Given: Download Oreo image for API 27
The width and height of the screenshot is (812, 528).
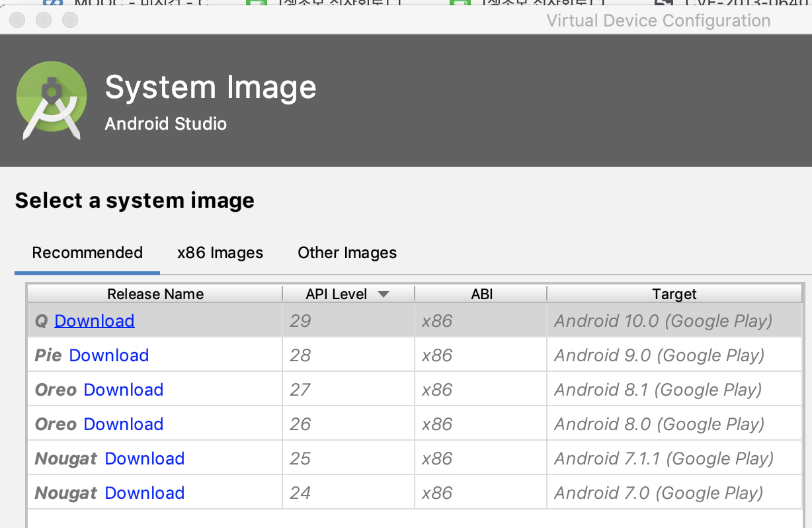Looking at the screenshot, I should click(124, 390).
